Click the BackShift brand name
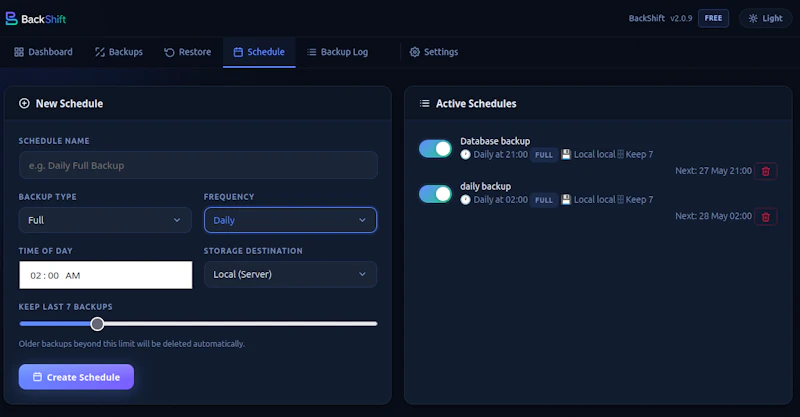800x417 pixels. 43,19
